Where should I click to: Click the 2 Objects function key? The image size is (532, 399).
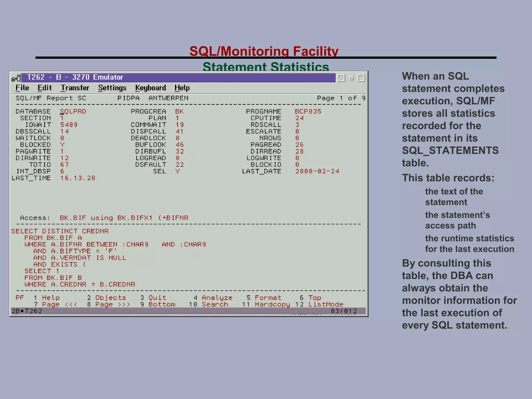(107, 298)
